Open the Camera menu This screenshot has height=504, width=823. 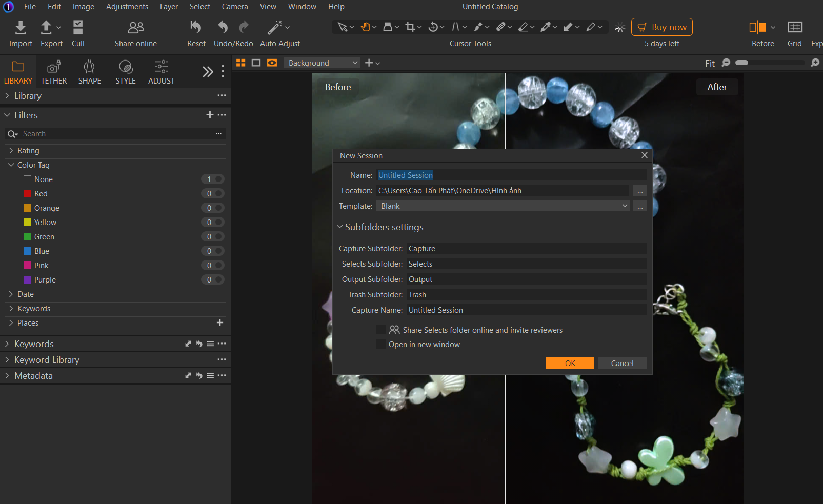click(234, 7)
